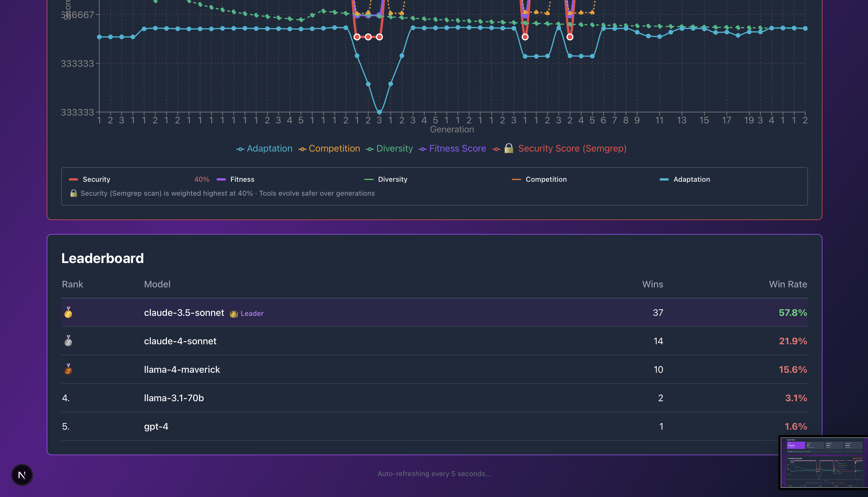This screenshot has height=497, width=868.
Task: Click the lowest Adaptation data point
Action: [379, 112]
